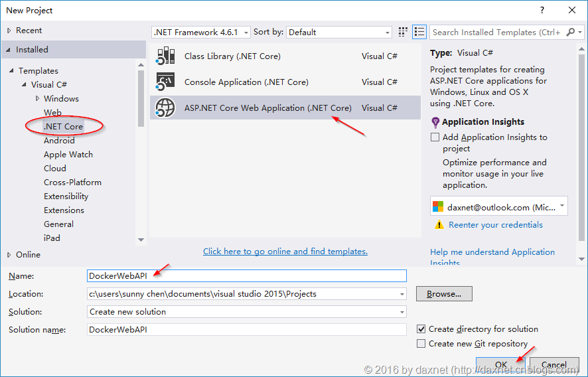Open search options dropdown arrow
Viewport: 588px width, 377px height.
tap(580, 33)
